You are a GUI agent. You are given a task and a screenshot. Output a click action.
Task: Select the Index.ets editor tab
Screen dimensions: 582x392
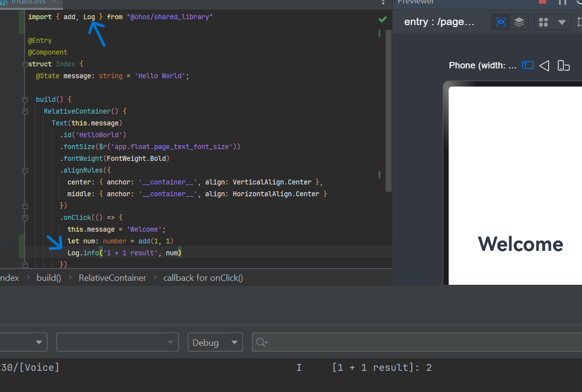27,2
